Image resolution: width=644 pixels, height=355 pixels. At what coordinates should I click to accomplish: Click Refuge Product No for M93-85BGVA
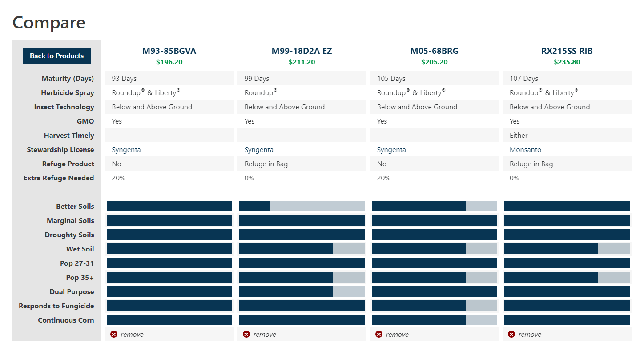pos(117,164)
